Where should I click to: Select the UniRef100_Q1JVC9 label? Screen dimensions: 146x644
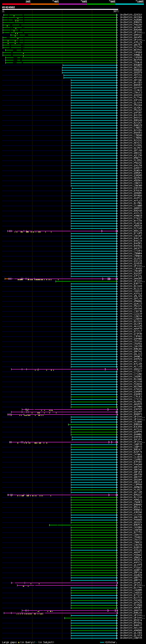[131, 635]
